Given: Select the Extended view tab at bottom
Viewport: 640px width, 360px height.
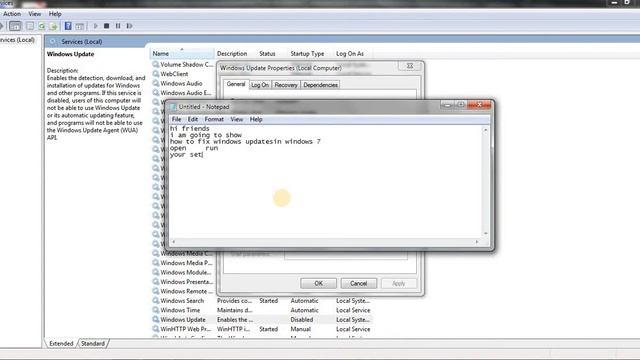Looking at the screenshot, I should (x=61, y=344).
